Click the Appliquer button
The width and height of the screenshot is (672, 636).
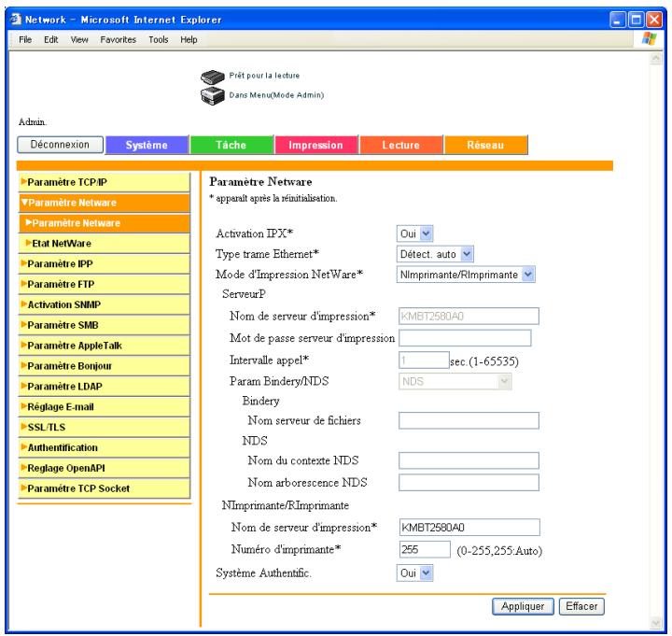(x=523, y=606)
